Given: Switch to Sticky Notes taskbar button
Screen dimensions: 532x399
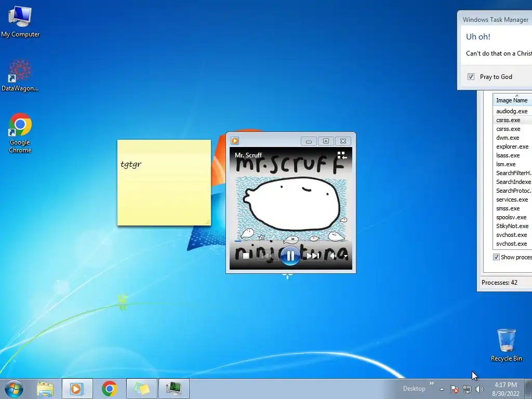Looking at the screenshot, I should [x=141, y=389].
